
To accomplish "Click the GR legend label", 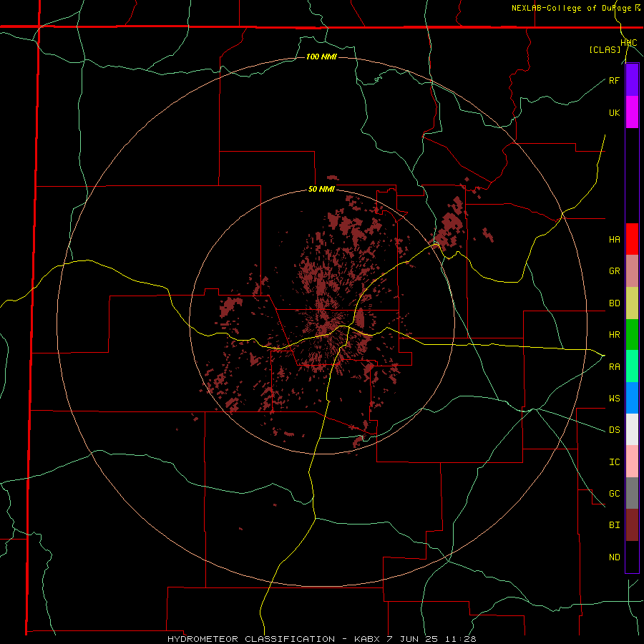I will [x=614, y=271].
